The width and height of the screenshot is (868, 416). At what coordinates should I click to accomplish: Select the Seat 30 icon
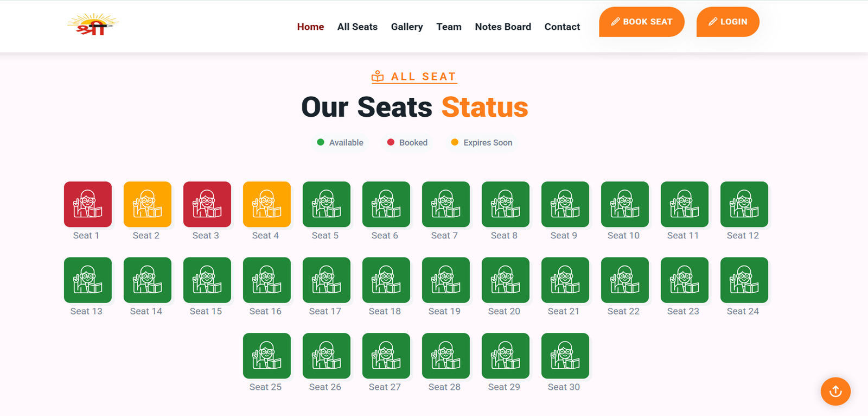[x=565, y=356]
